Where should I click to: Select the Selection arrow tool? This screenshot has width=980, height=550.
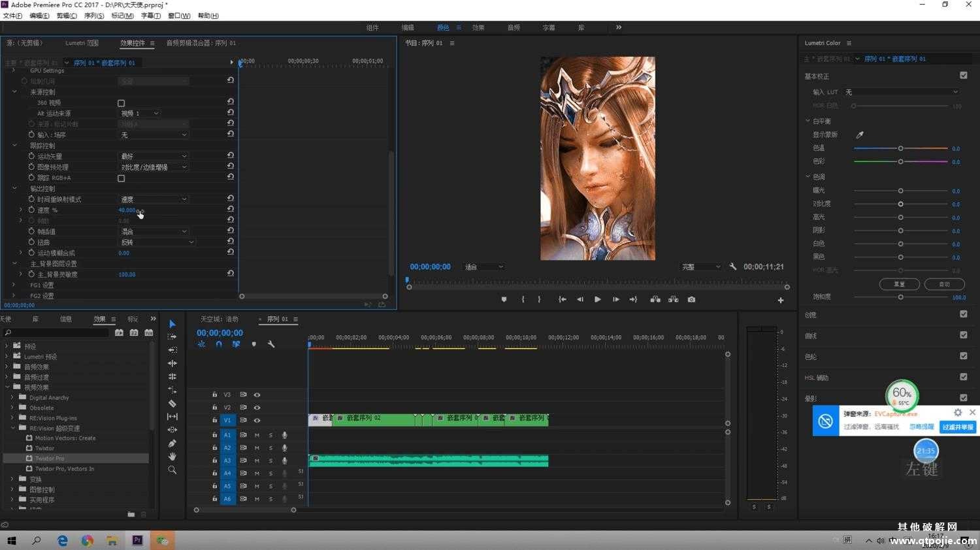point(172,324)
